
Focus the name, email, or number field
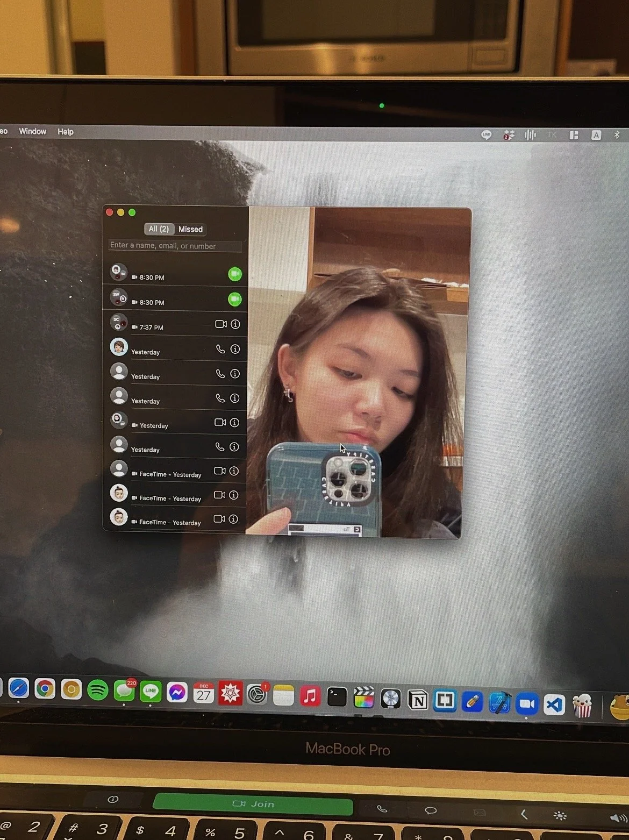click(x=175, y=246)
